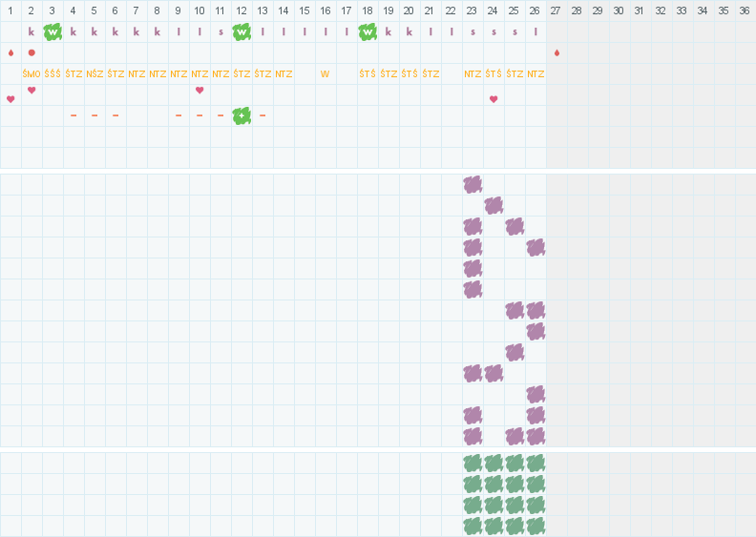Click the pink heart on day 10
The height and width of the screenshot is (537, 756).
coord(199,91)
